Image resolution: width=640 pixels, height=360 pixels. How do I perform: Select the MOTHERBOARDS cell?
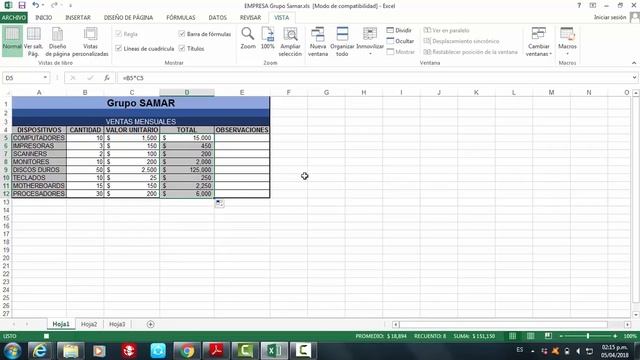pyautogui.click(x=39, y=186)
